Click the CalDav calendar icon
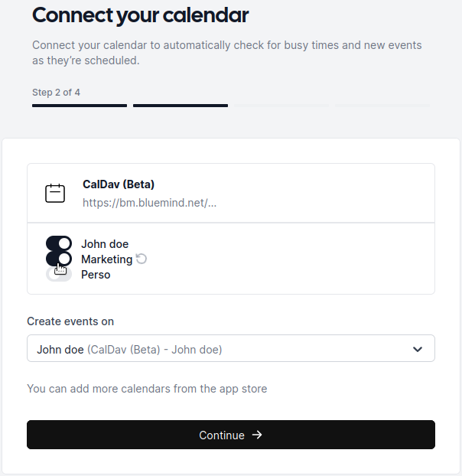462x476 pixels. click(x=55, y=194)
